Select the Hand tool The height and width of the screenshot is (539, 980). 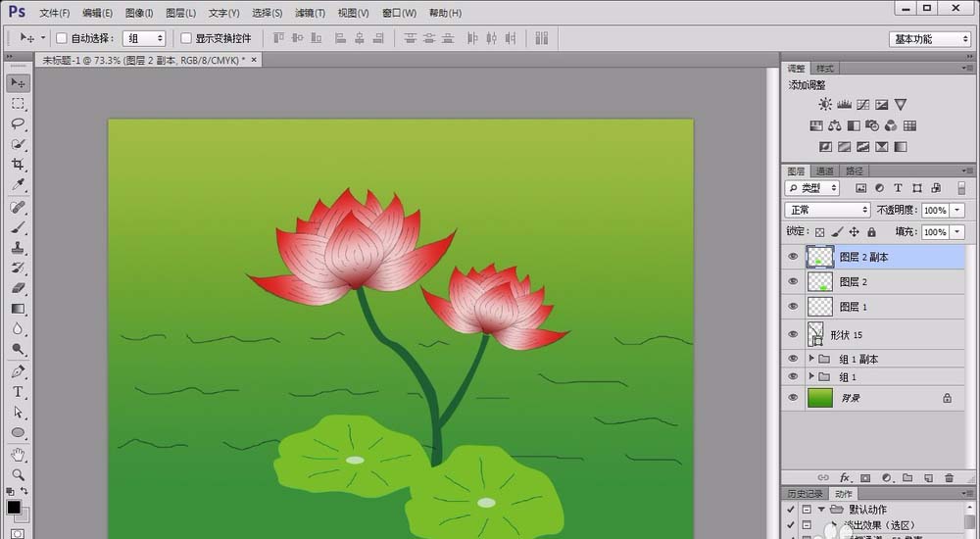point(18,455)
